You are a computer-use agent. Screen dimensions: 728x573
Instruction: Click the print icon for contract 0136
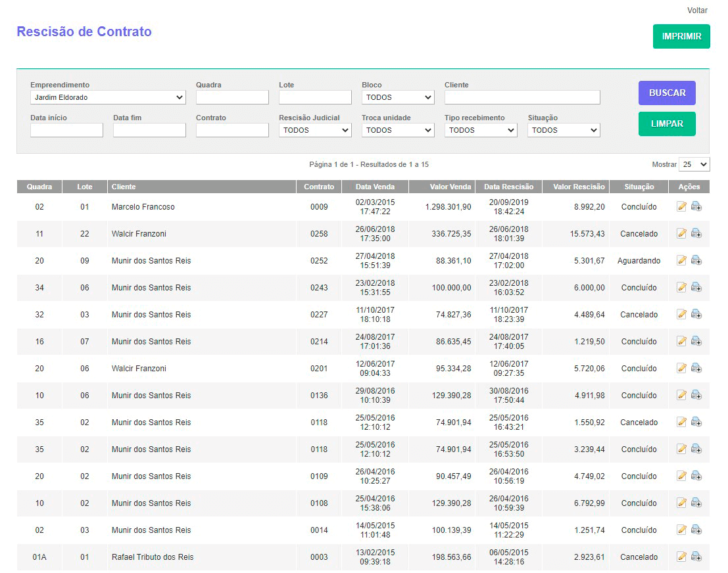696,396
